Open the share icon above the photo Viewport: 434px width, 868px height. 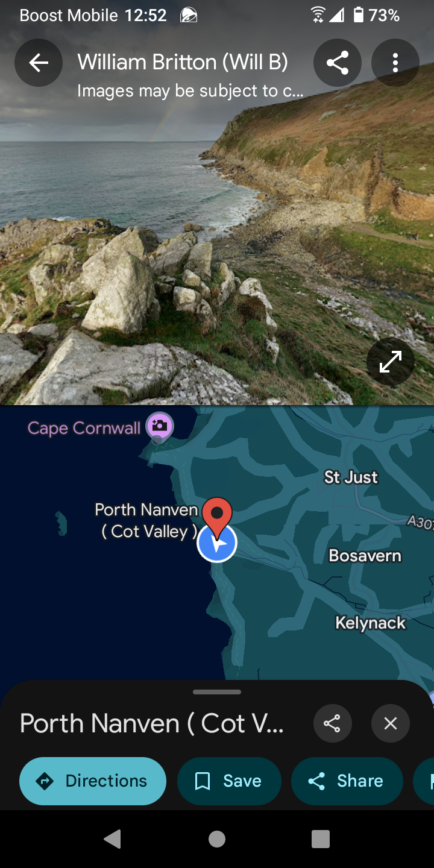click(x=338, y=63)
